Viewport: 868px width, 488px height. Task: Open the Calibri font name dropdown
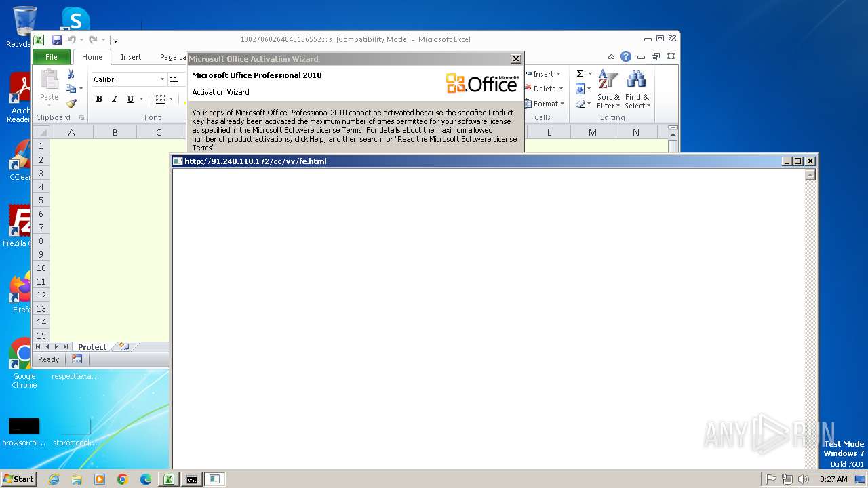[x=162, y=79]
